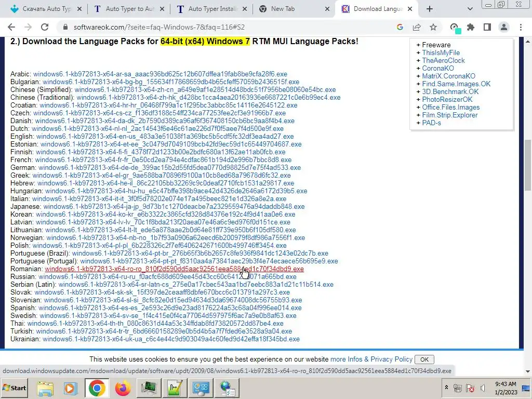Open the Windows Start menu
Image resolution: width=532 pixels, height=399 pixels.
pyautogui.click(x=14, y=388)
